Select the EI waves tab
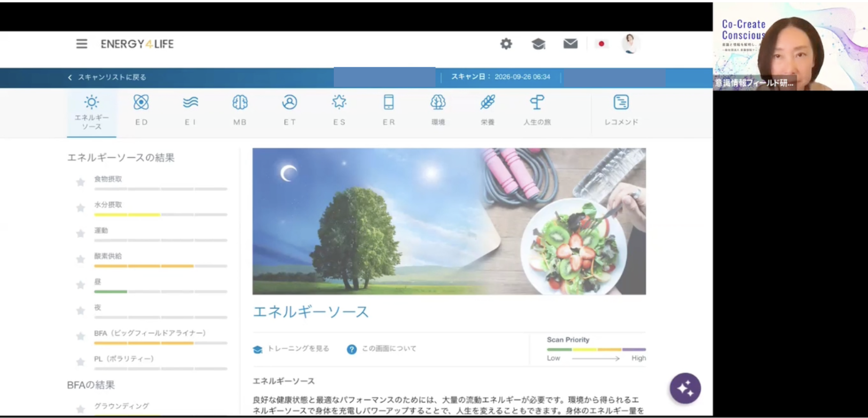Screen dimensions: 868x418 coord(190,110)
